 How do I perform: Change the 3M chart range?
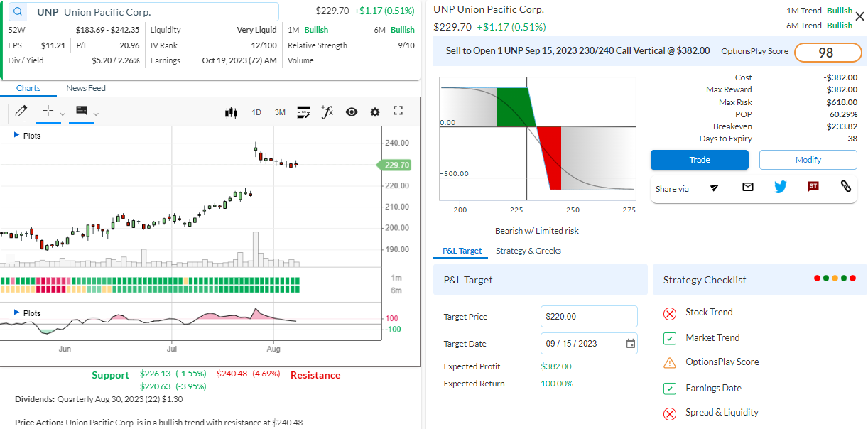coord(280,112)
